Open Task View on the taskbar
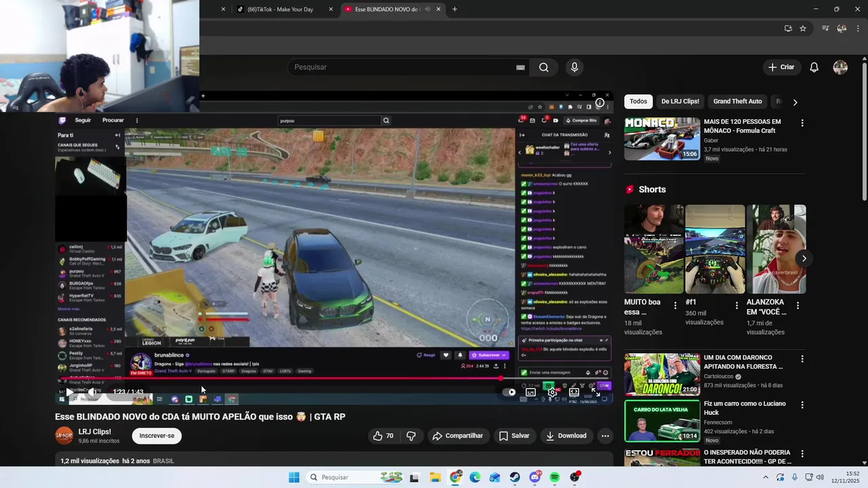Screen dimensions: 868x488 point(414,477)
